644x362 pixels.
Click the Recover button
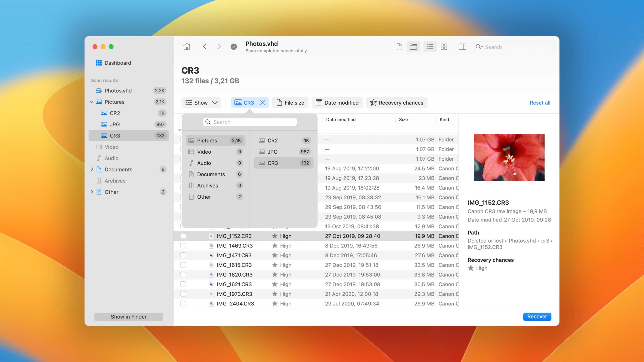click(x=537, y=316)
